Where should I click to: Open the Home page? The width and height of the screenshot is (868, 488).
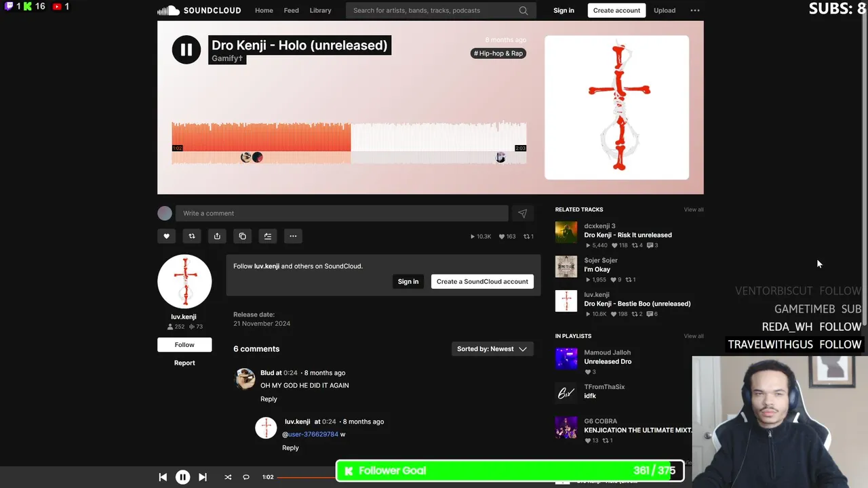(x=264, y=10)
